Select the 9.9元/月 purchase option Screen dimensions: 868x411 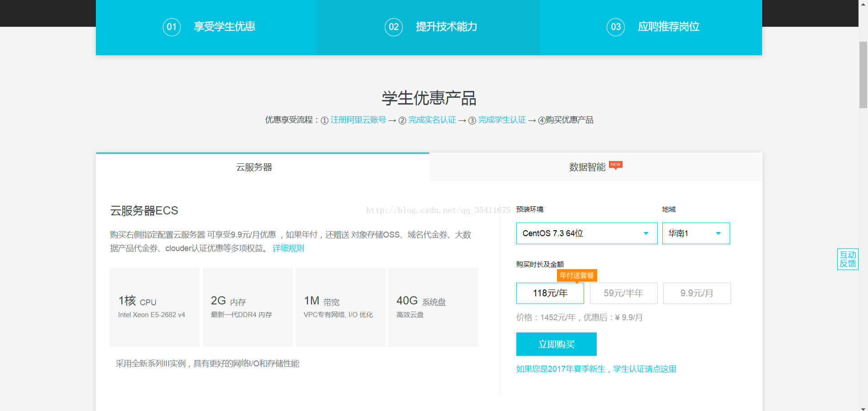pyautogui.click(x=697, y=293)
